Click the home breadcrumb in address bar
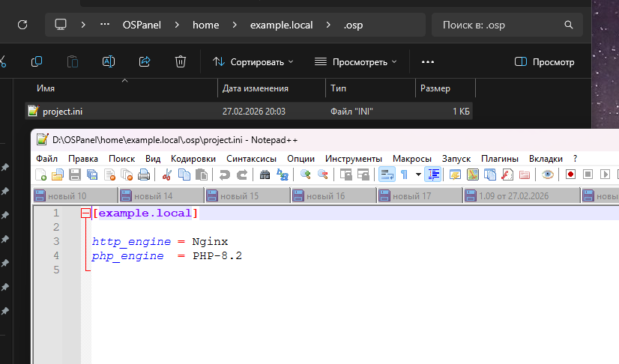Image resolution: width=619 pixels, height=364 pixels. click(206, 25)
